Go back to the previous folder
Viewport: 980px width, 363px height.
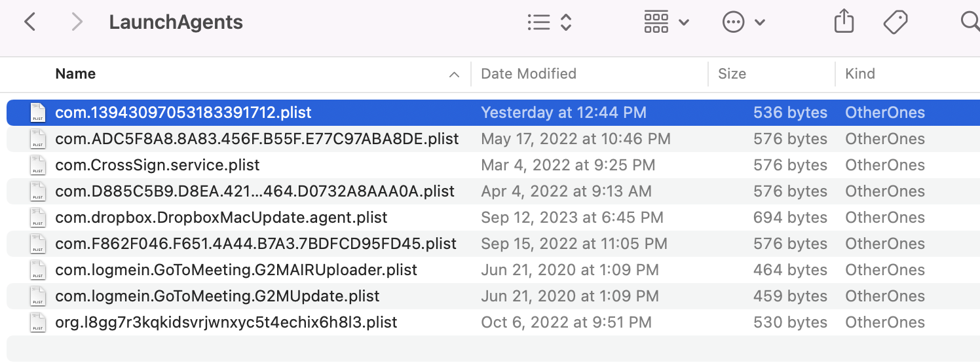pos(29,22)
